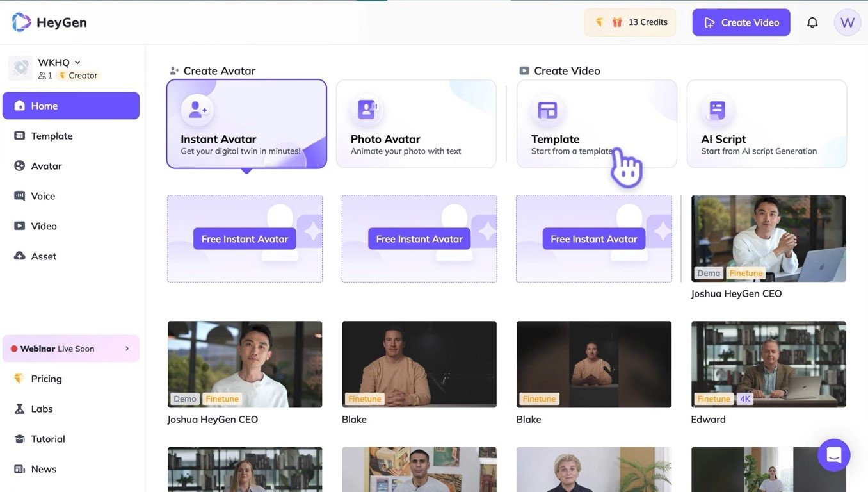
Task: Click the News sidebar icon
Action: click(19, 469)
